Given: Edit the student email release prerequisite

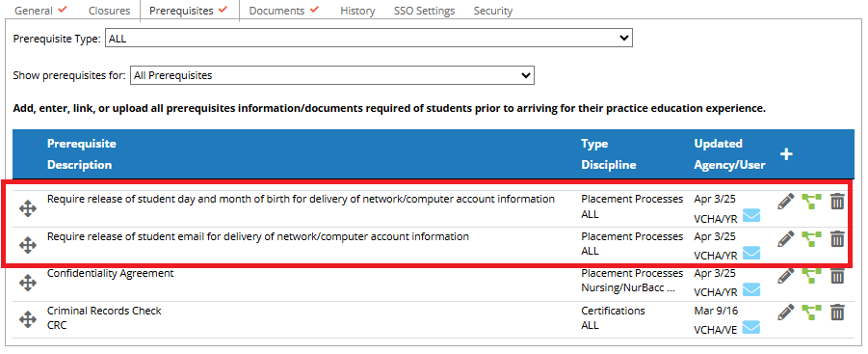Looking at the screenshot, I should click(785, 239).
